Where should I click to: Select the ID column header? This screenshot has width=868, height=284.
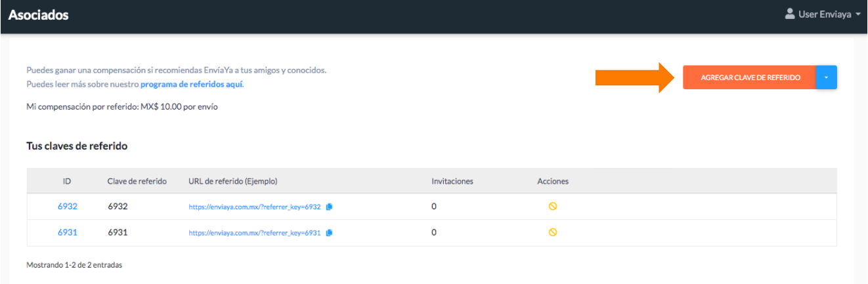point(67,181)
